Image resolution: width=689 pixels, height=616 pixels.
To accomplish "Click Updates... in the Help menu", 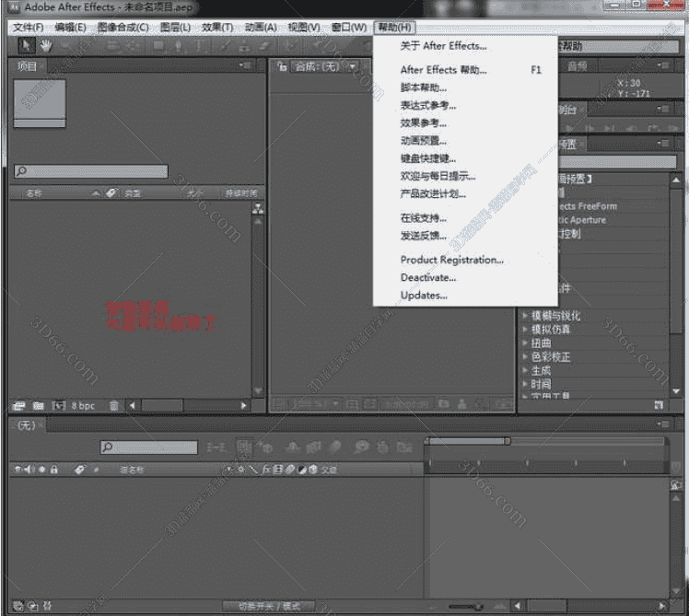I will (x=424, y=296).
